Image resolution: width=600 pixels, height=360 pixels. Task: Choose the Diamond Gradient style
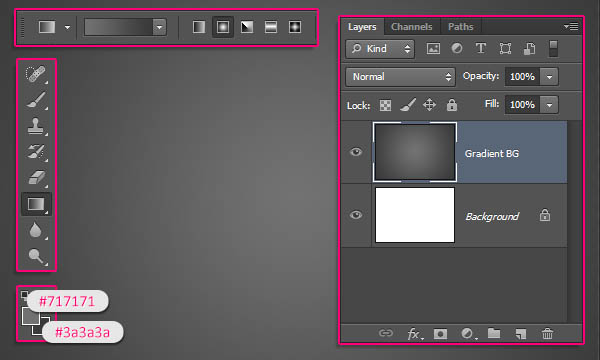click(x=295, y=27)
